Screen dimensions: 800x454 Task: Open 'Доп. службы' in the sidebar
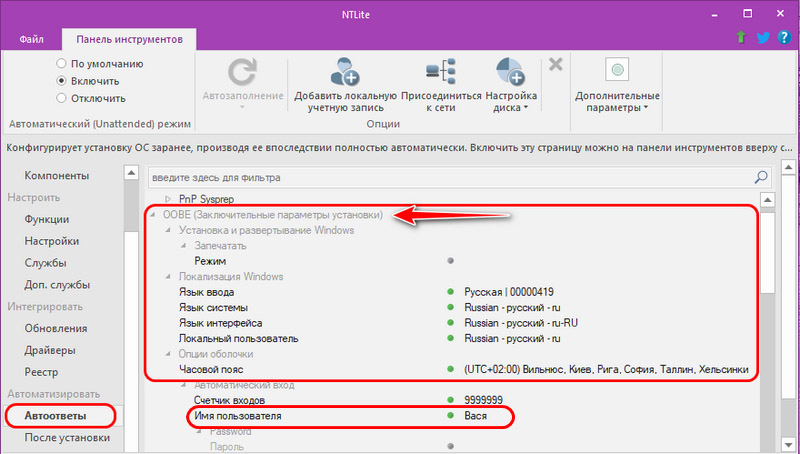57,285
